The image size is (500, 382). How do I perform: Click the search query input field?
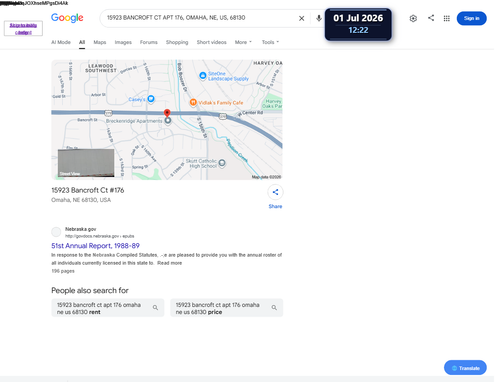200,18
